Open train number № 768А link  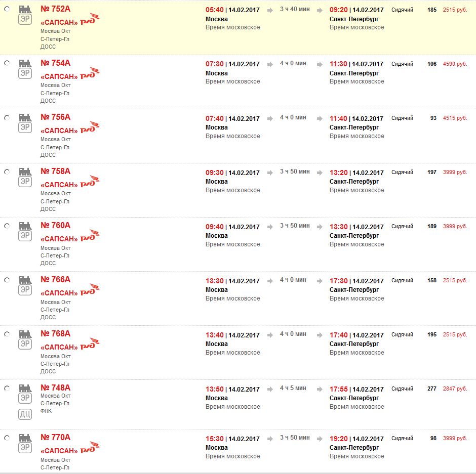coord(55,334)
